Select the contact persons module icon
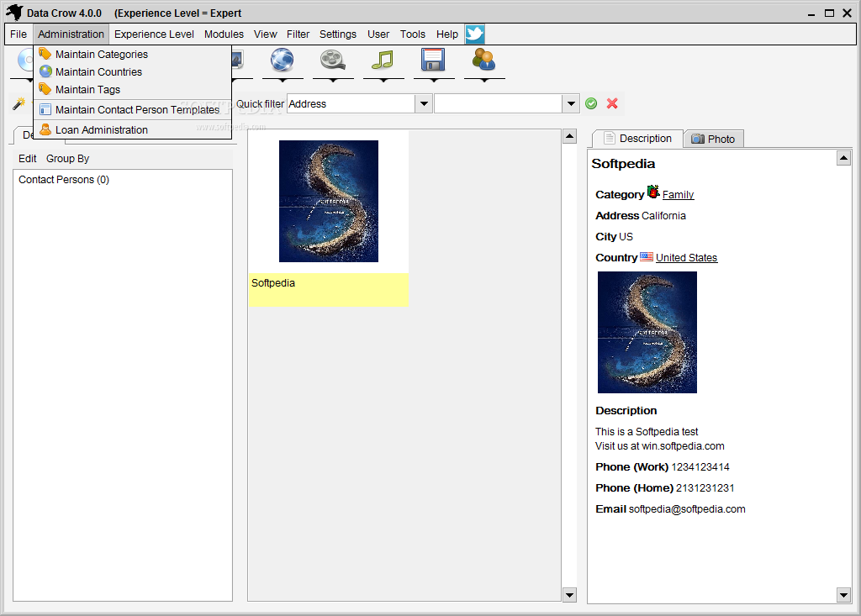 483,60
